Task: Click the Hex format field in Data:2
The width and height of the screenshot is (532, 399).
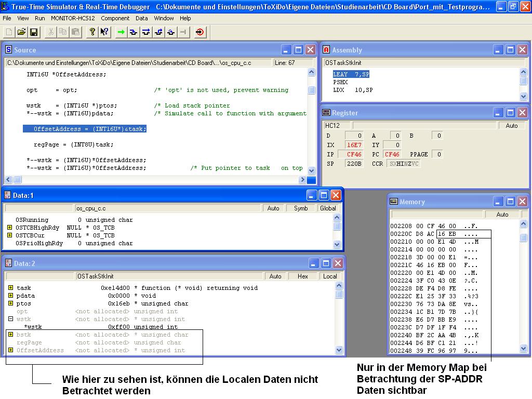Action: pyautogui.click(x=303, y=276)
